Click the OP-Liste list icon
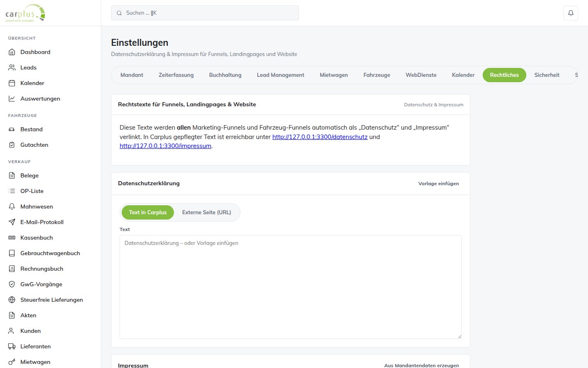Image resolution: width=588 pixels, height=368 pixels. 12,191
